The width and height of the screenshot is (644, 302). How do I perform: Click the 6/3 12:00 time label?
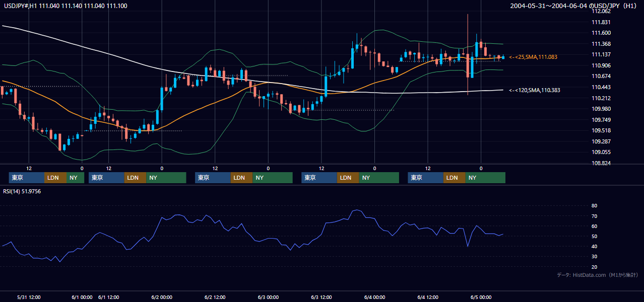[321, 297]
